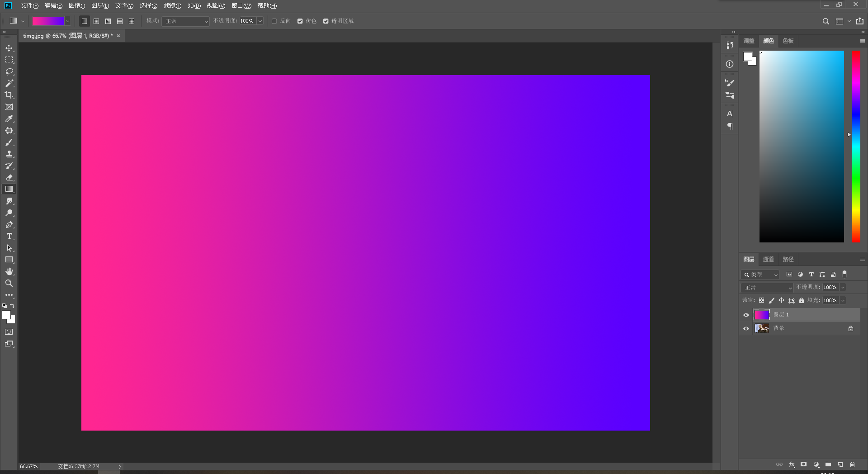
Task: Select the Zoom tool in the toolbar
Action: tap(9, 283)
